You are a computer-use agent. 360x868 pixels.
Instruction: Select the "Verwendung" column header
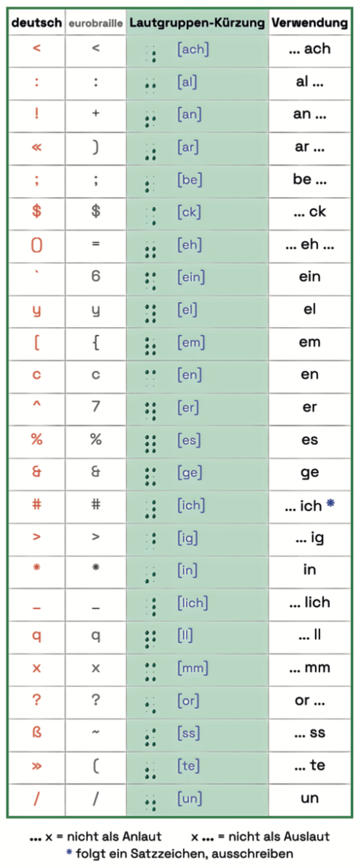click(310, 23)
